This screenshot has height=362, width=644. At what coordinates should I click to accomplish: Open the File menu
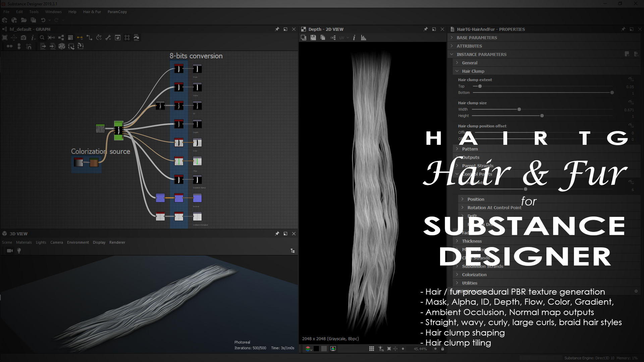6,12
